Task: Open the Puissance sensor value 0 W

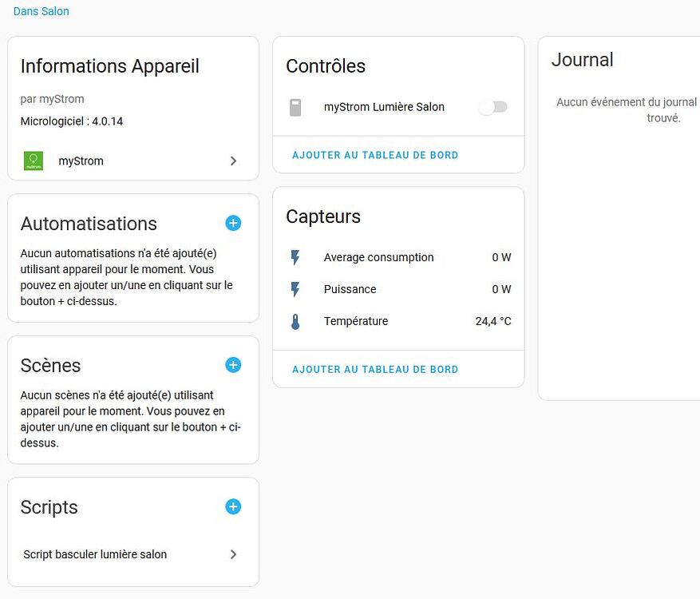Action: coord(501,289)
